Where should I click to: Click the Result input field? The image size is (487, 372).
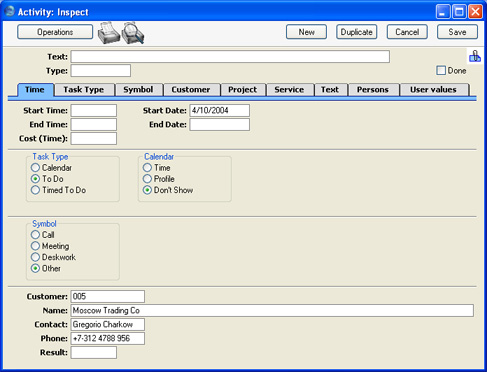click(94, 353)
